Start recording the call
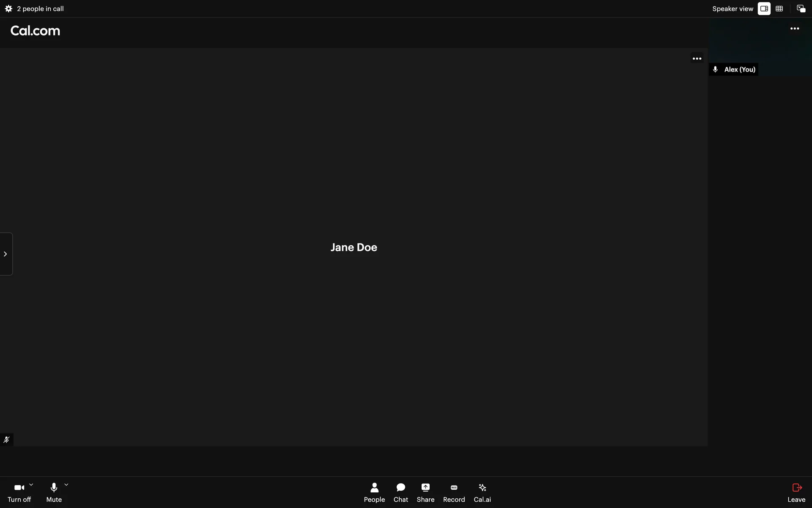Image resolution: width=812 pixels, height=508 pixels. pyautogui.click(x=454, y=492)
